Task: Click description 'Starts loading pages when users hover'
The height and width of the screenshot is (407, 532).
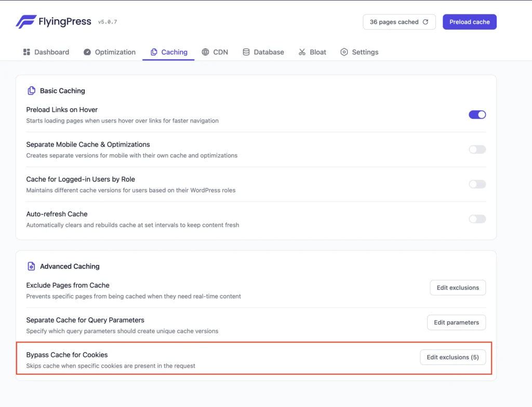Action: tap(123, 121)
